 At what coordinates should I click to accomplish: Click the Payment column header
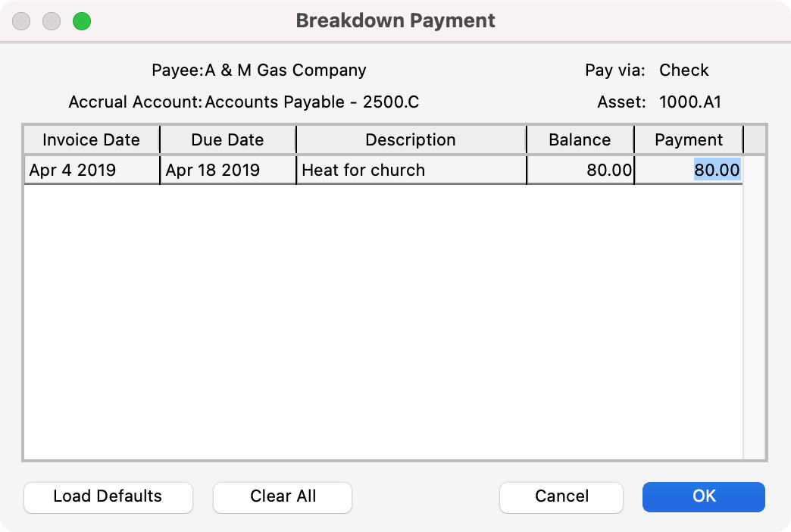(689, 140)
